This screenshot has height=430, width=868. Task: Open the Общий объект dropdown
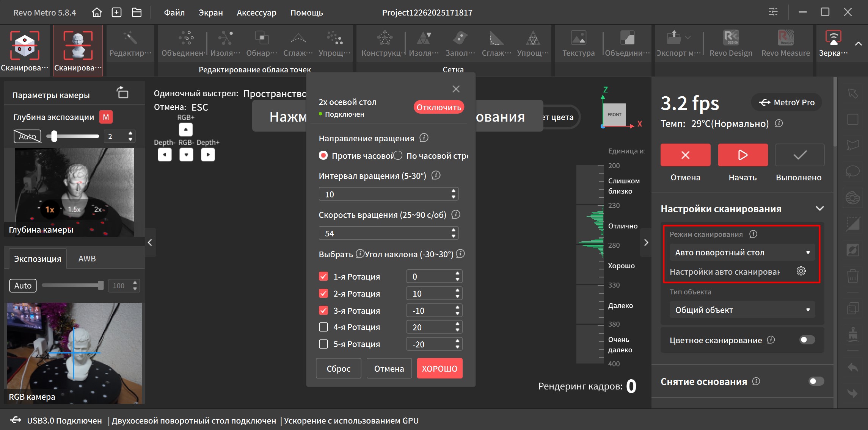point(742,310)
